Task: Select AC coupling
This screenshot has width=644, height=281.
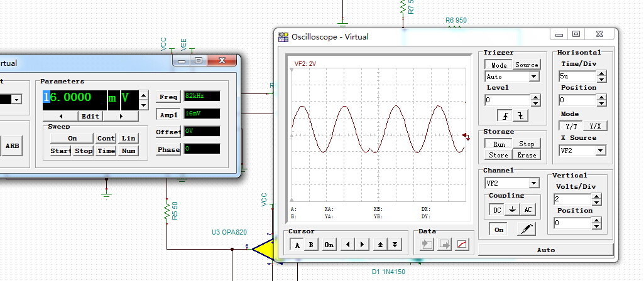Action: pos(528,209)
